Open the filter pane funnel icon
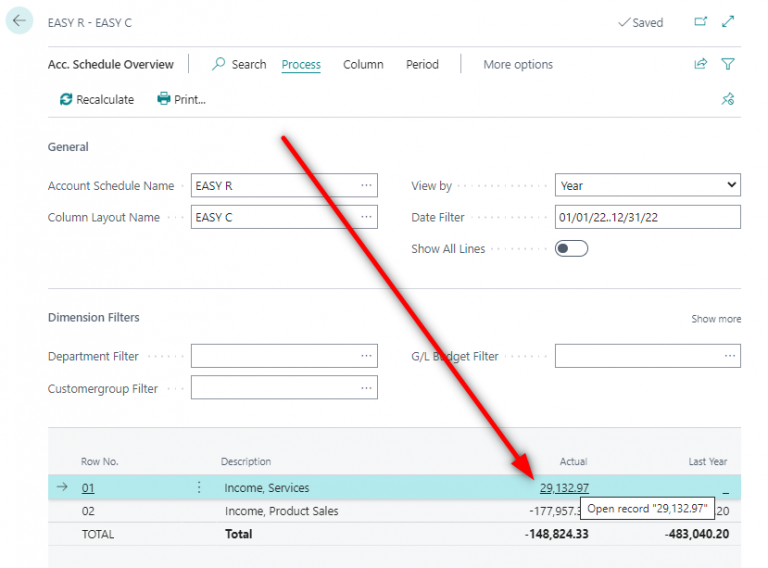The height and width of the screenshot is (568, 768). click(728, 64)
